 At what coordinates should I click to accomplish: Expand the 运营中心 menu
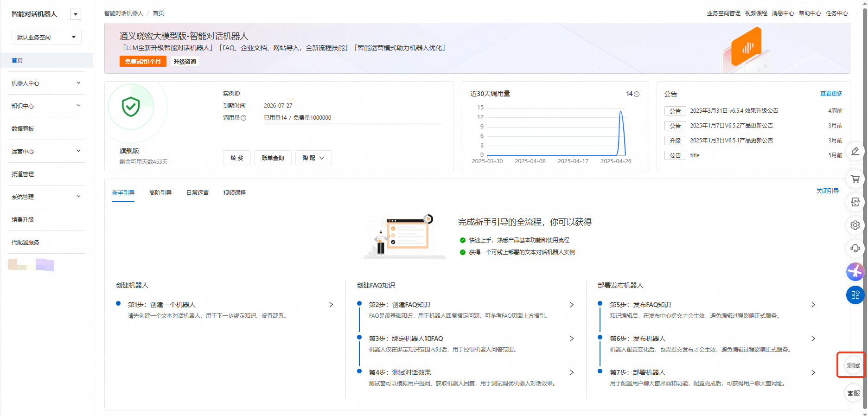click(46, 151)
